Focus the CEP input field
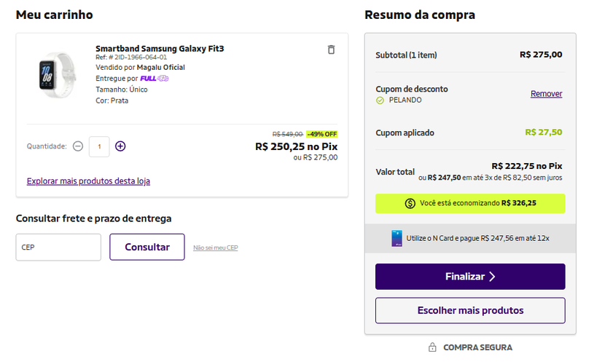The image size is (613, 364). 58,248
